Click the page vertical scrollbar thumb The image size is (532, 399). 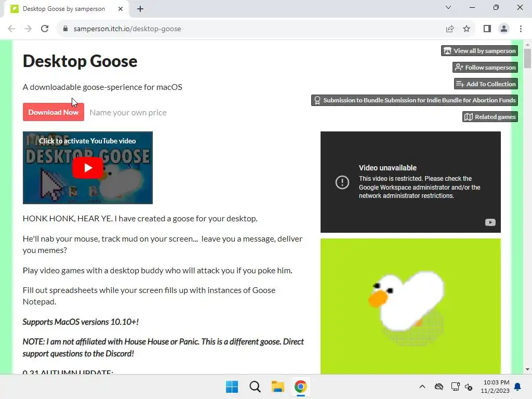pos(527,58)
